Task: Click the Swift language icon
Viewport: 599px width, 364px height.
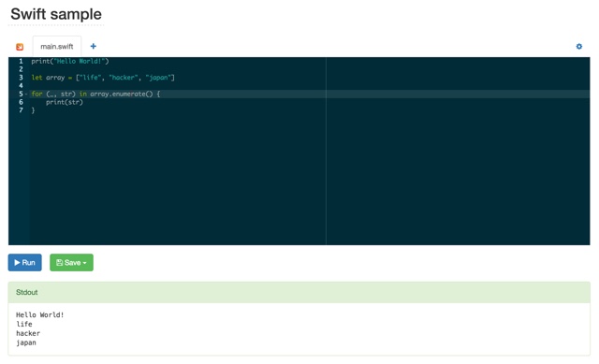Action: tap(20, 47)
